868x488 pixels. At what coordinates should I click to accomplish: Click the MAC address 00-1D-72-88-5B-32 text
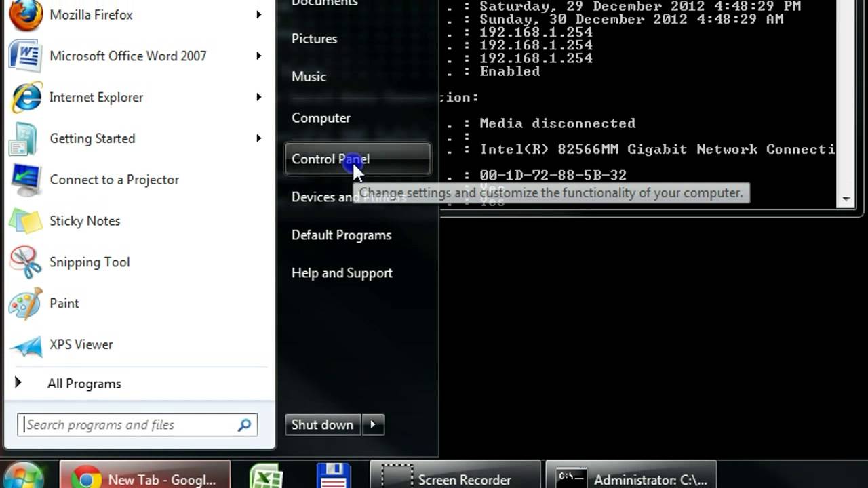coord(553,175)
